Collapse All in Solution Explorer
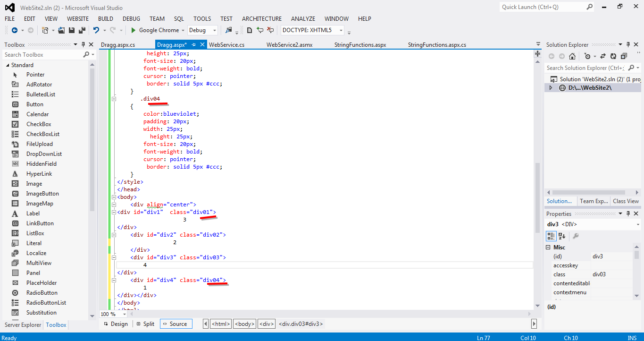This screenshot has height=341, width=644. click(624, 56)
